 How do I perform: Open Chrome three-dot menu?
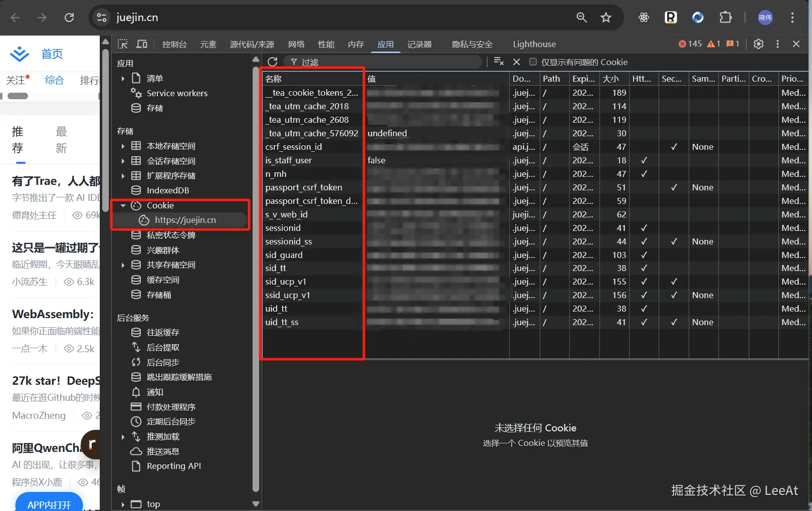[792, 18]
